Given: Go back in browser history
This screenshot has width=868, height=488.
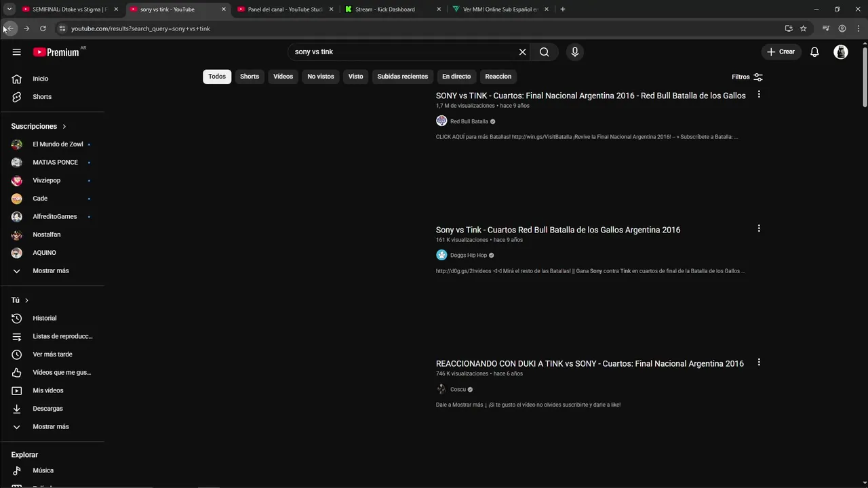Looking at the screenshot, I should pyautogui.click(x=10, y=28).
